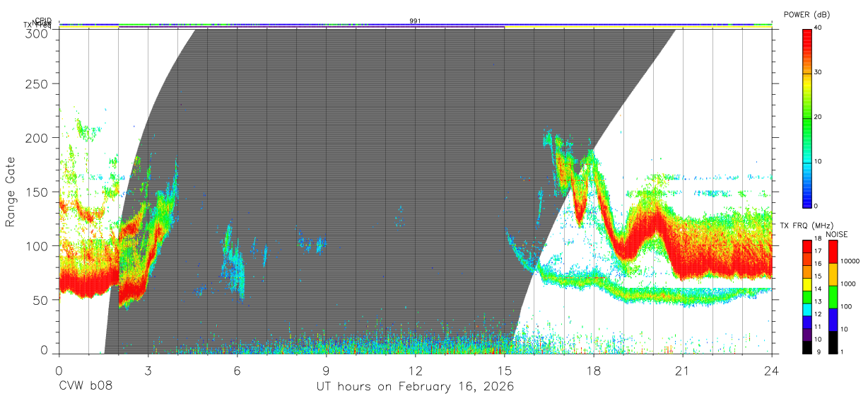Click the 200 tick on Range Gate axis

tap(37, 138)
